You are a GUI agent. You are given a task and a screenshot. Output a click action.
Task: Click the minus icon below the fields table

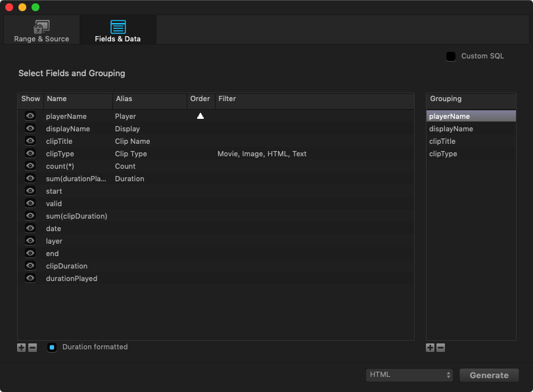click(32, 347)
